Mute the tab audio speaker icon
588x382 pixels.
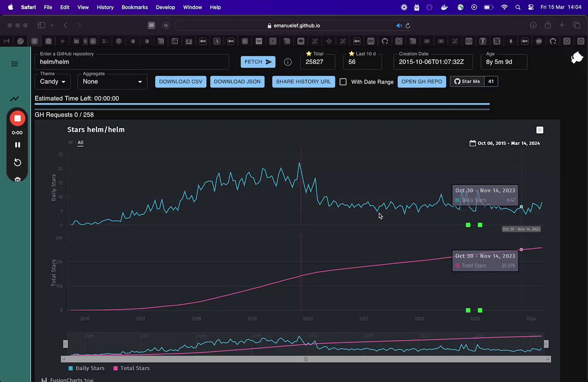pos(399,26)
